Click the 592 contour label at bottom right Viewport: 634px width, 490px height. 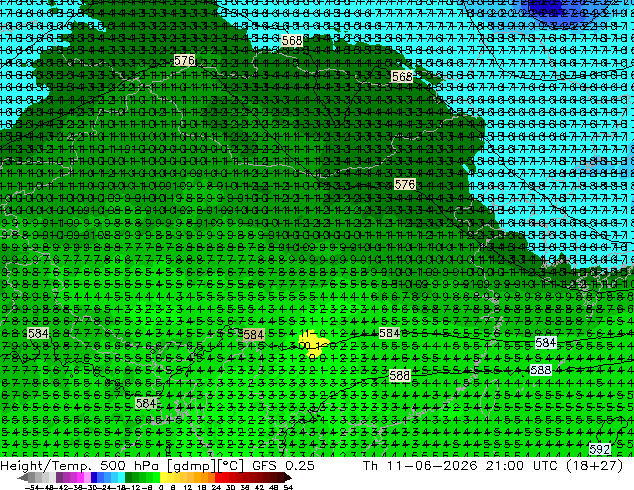(600, 449)
